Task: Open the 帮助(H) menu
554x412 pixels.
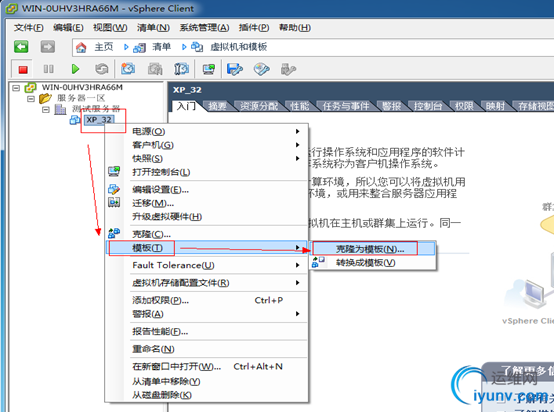Action: click(295, 28)
